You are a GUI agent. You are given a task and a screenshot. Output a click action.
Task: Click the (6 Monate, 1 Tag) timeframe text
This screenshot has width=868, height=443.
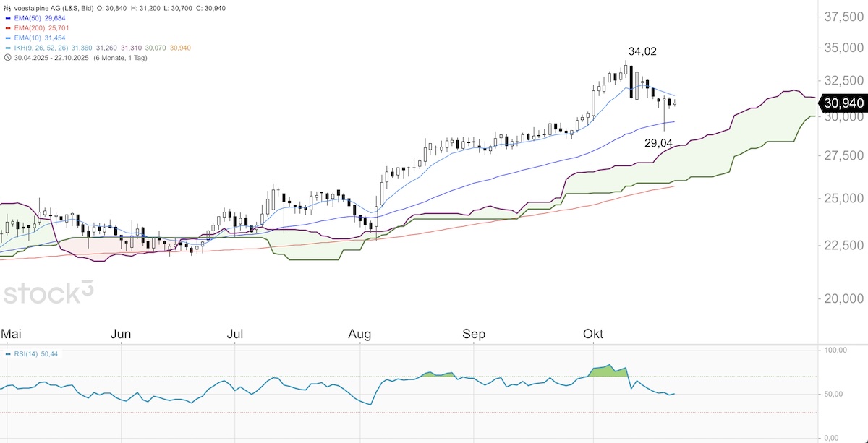click(119, 58)
